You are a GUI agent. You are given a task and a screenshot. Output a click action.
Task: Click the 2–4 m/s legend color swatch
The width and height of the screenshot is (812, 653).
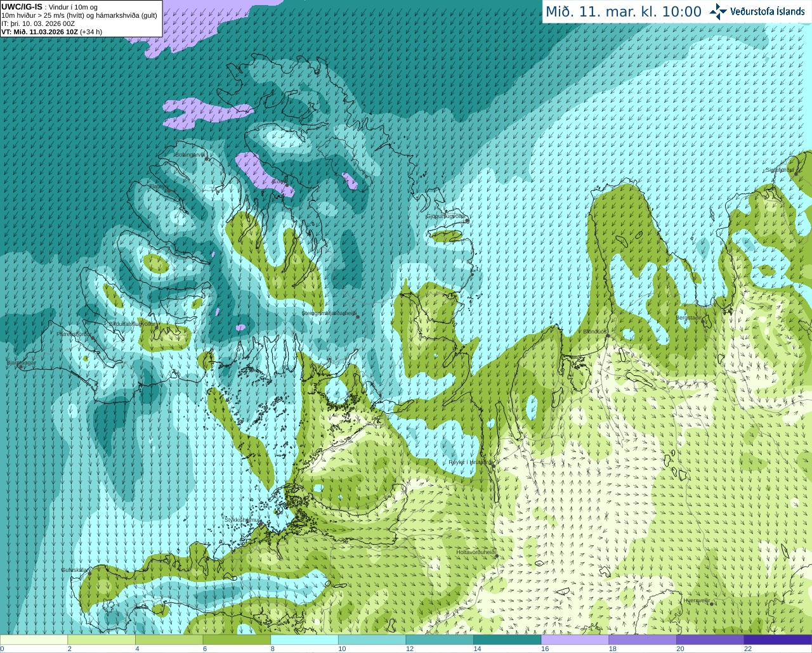tap(101, 640)
